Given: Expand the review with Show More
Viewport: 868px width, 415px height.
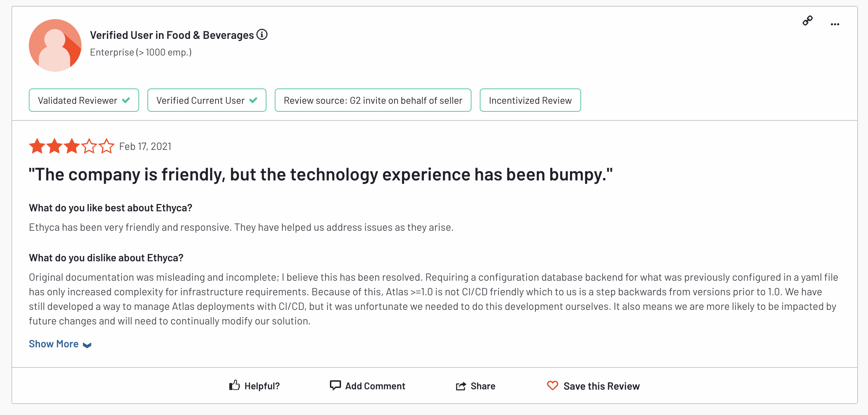Looking at the screenshot, I should [54, 344].
